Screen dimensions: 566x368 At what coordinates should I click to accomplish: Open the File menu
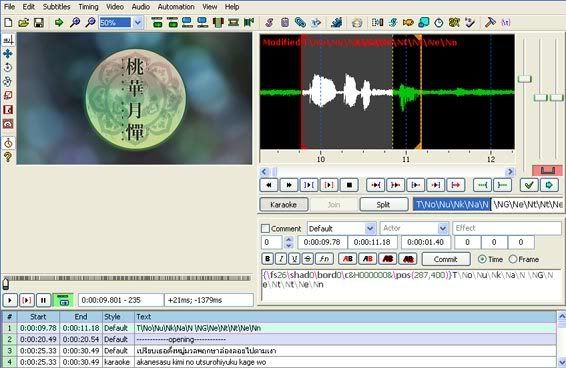point(9,7)
